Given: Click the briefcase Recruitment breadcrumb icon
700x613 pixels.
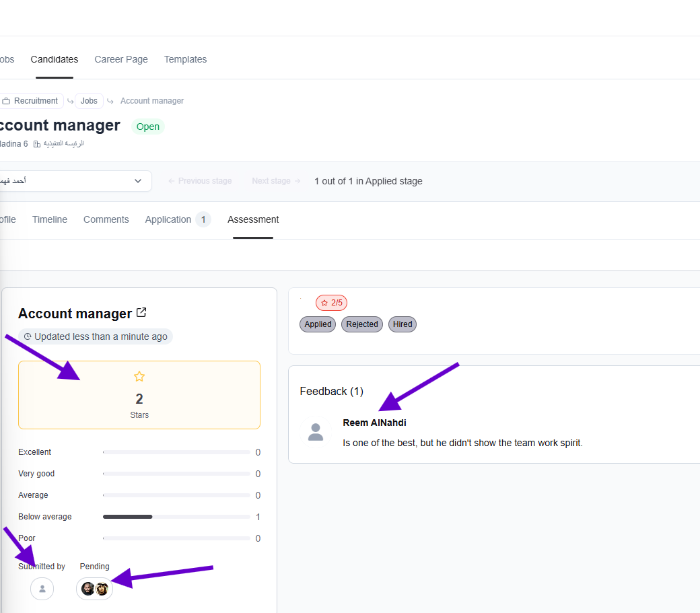Looking at the screenshot, I should point(6,101).
